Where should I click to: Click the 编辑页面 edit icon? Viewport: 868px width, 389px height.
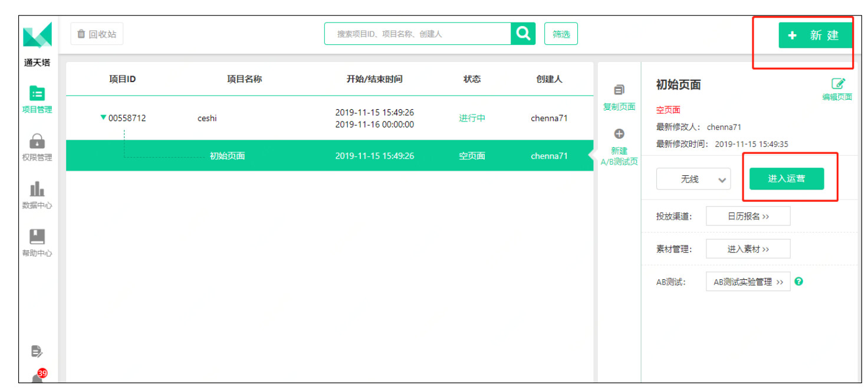pos(838,84)
